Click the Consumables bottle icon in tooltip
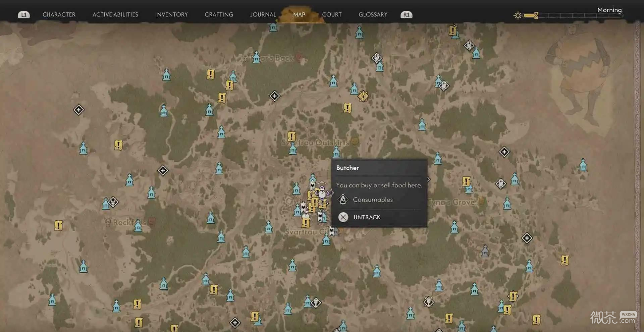644x332 pixels. point(343,200)
